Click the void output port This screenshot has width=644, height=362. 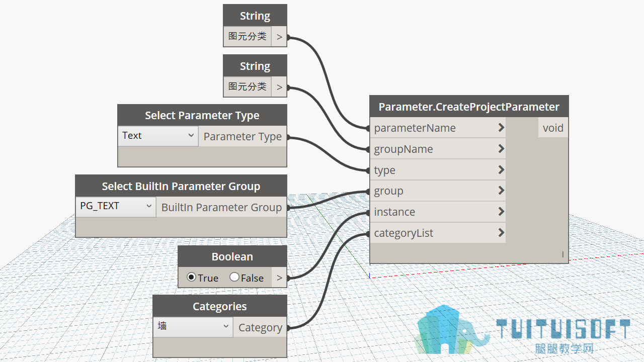pyautogui.click(x=553, y=128)
